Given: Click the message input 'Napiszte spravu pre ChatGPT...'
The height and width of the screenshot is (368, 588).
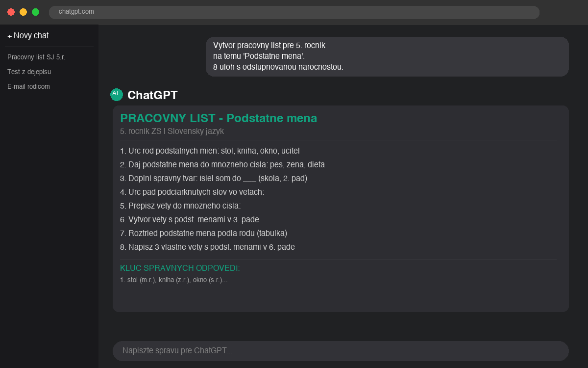Looking at the screenshot, I should pyautogui.click(x=341, y=351).
